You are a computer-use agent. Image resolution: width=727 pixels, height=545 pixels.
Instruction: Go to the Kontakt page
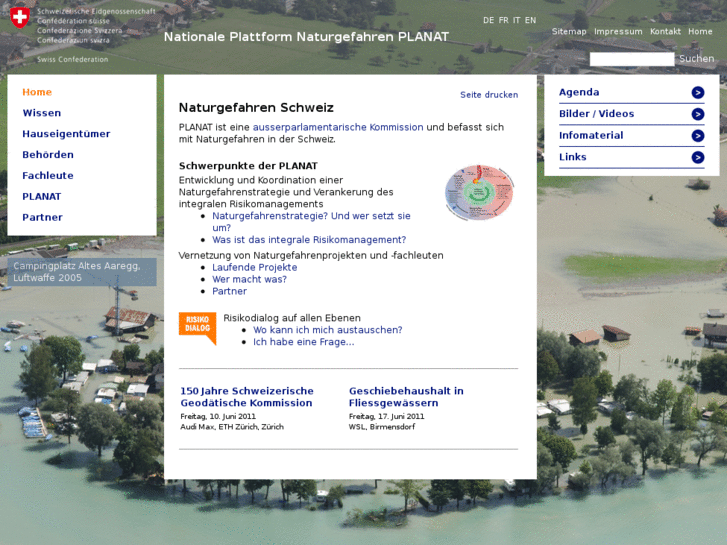coord(665,32)
